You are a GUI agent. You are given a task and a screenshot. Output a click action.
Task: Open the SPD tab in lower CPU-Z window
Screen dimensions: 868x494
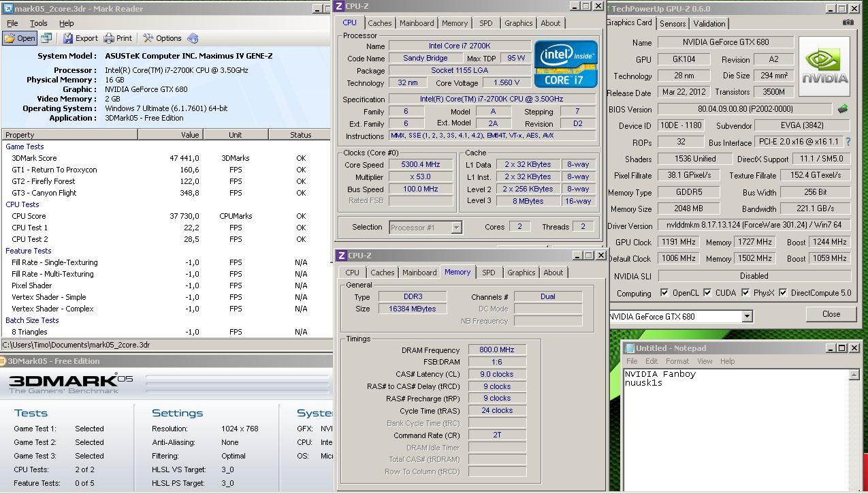(x=489, y=273)
